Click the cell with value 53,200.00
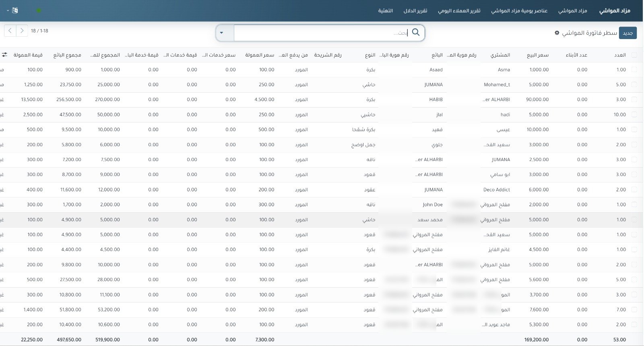 click(x=109, y=310)
